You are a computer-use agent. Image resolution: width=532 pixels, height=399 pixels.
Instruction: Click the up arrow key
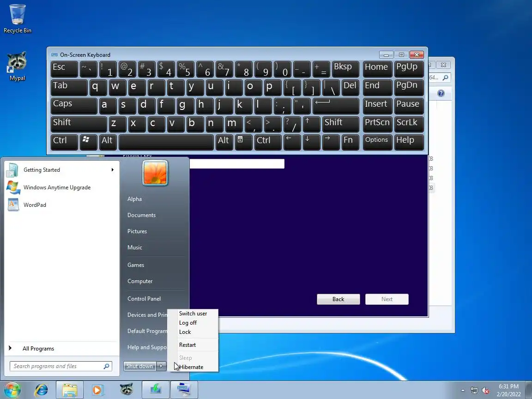click(x=311, y=124)
